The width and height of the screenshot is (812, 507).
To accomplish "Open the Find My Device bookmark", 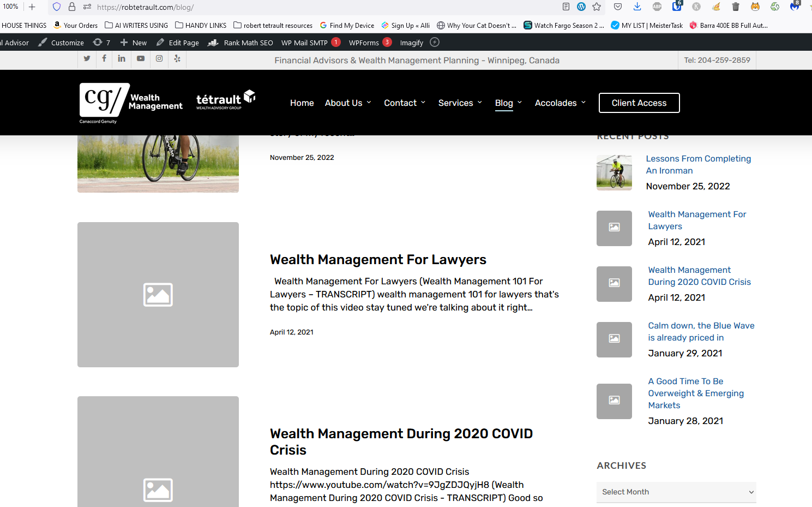I will [x=347, y=25].
